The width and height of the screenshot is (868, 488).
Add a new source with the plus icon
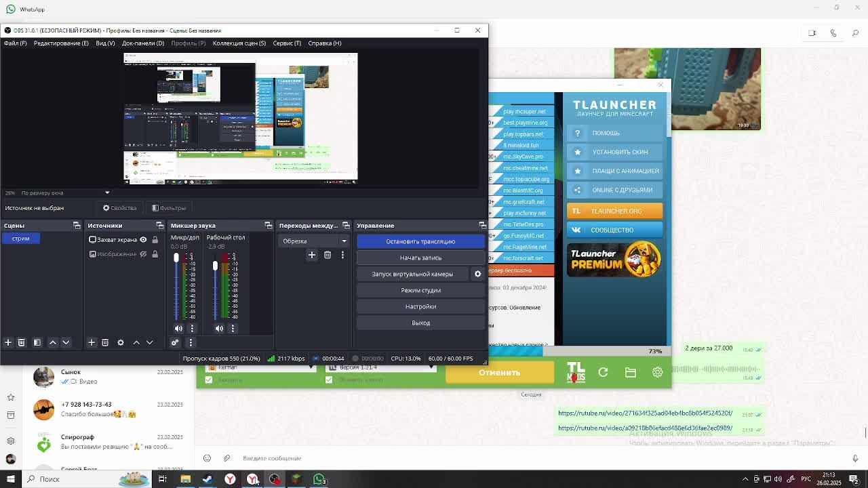[x=92, y=342]
